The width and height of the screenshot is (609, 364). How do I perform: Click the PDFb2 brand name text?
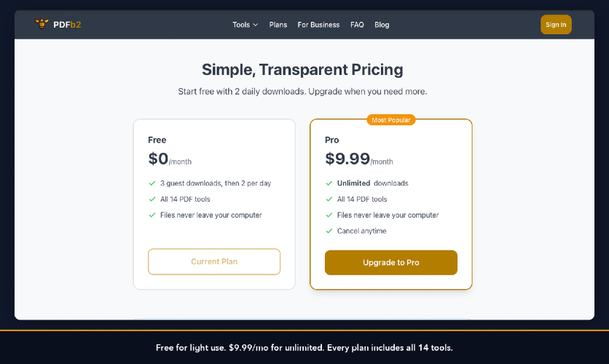click(67, 25)
